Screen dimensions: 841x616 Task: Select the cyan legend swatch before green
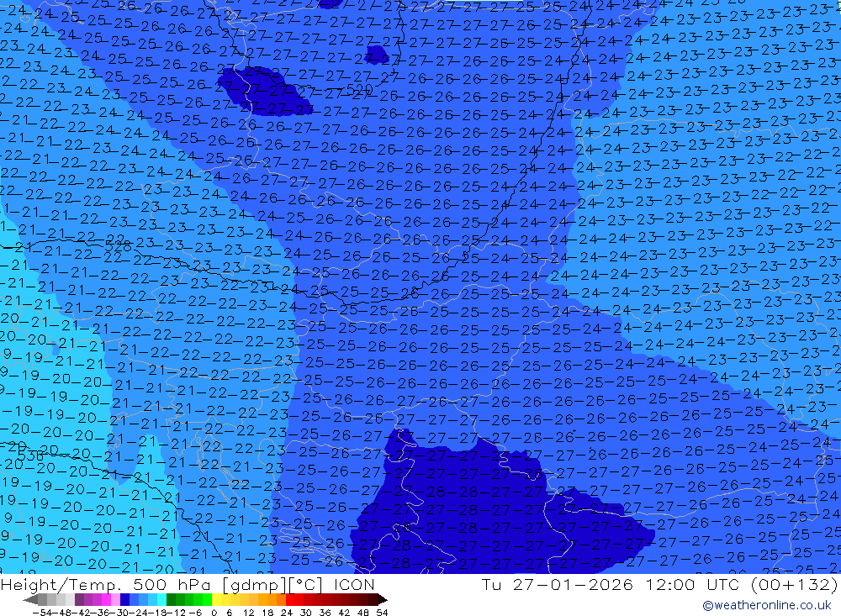click(161, 599)
